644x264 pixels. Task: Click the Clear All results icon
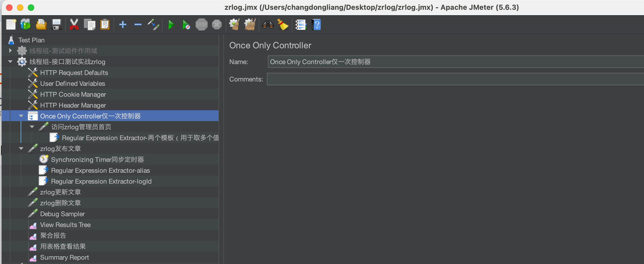[x=250, y=25]
